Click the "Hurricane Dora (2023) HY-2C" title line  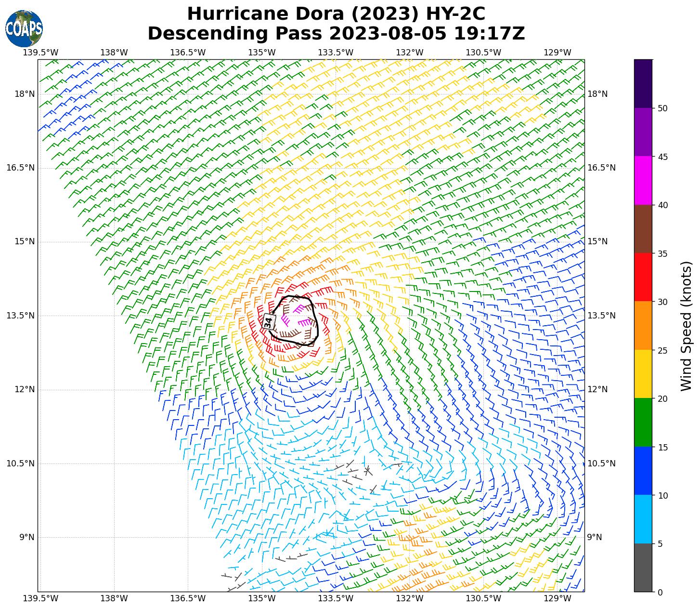[x=336, y=14]
